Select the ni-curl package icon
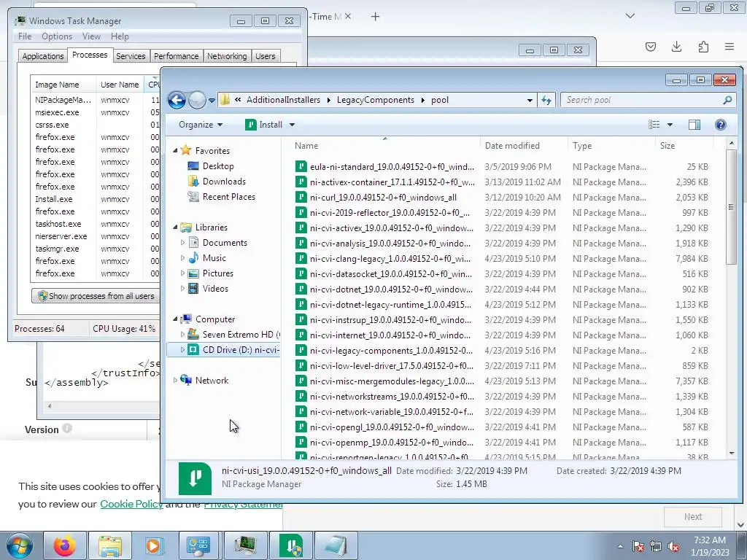The width and height of the screenshot is (747, 560). [x=301, y=197]
